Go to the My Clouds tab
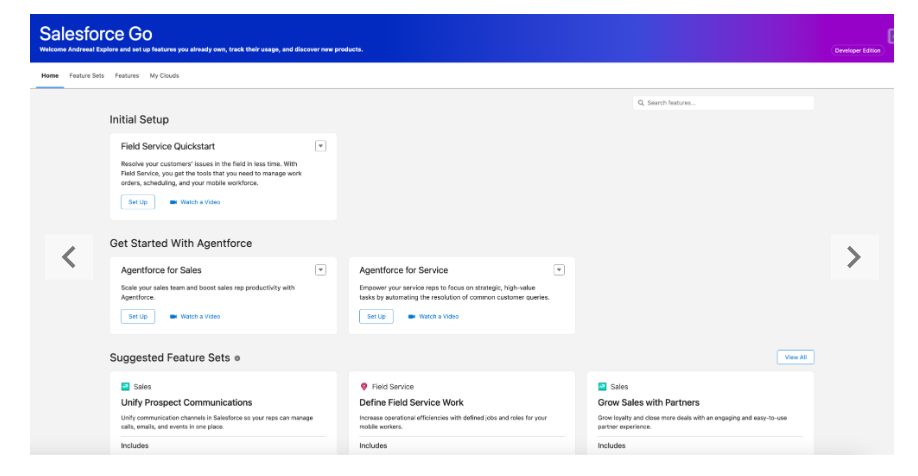Viewport: 918px width, 476px height. (165, 76)
